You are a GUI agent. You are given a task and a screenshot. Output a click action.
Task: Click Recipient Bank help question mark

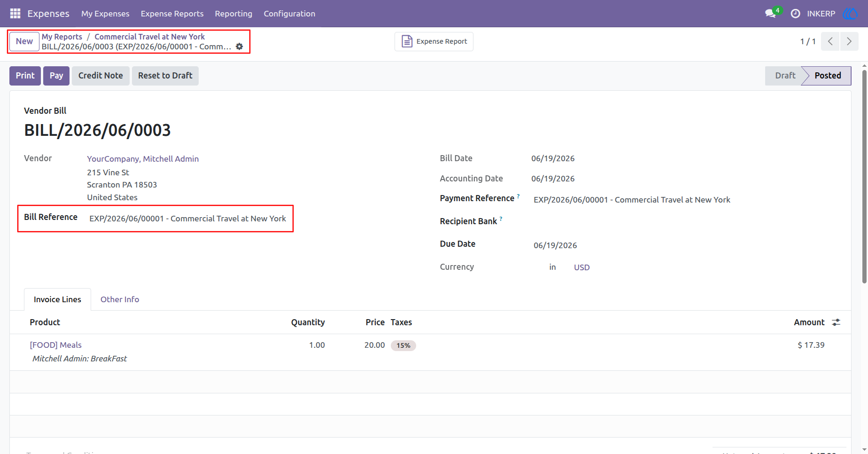coord(501,219)
